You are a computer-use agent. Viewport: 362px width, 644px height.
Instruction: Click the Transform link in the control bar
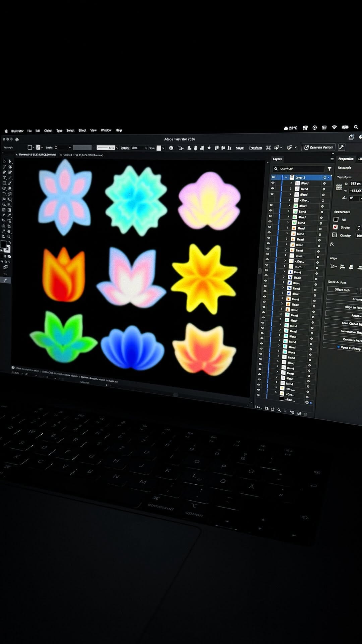pyautogui.click(x=255, y=148)
